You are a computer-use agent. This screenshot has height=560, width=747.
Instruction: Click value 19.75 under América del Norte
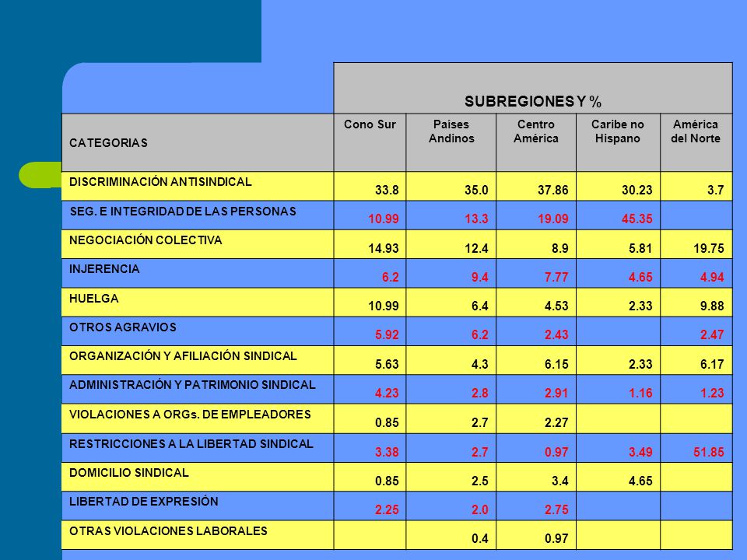click(x=709, y=249)
